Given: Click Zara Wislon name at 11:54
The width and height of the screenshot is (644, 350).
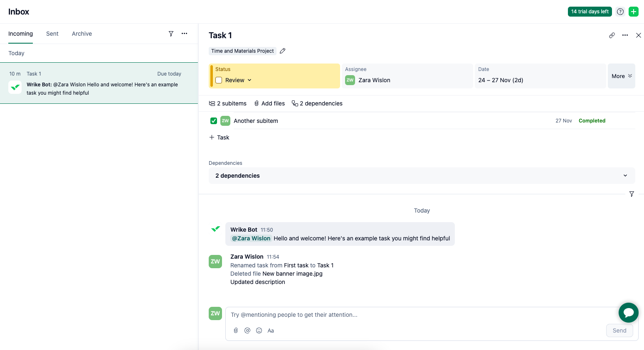Looking at the screenshot, I should tap(247, 257).
